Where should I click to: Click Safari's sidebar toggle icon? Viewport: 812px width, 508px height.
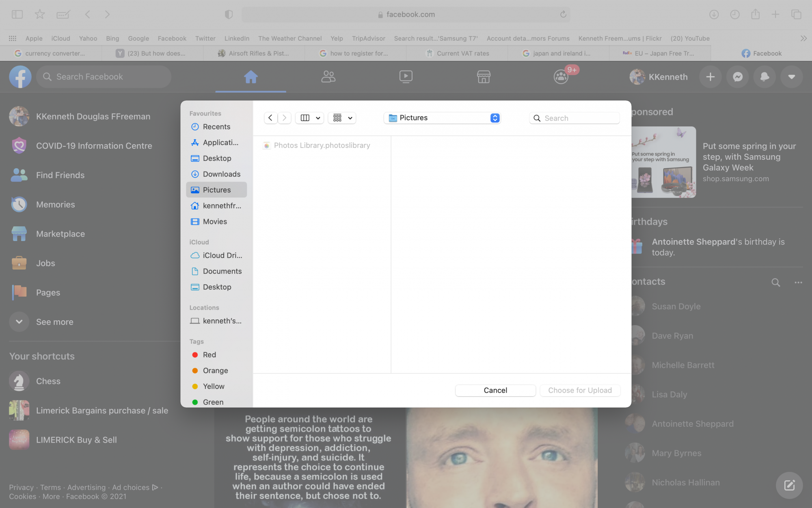[x=17, y=15]
